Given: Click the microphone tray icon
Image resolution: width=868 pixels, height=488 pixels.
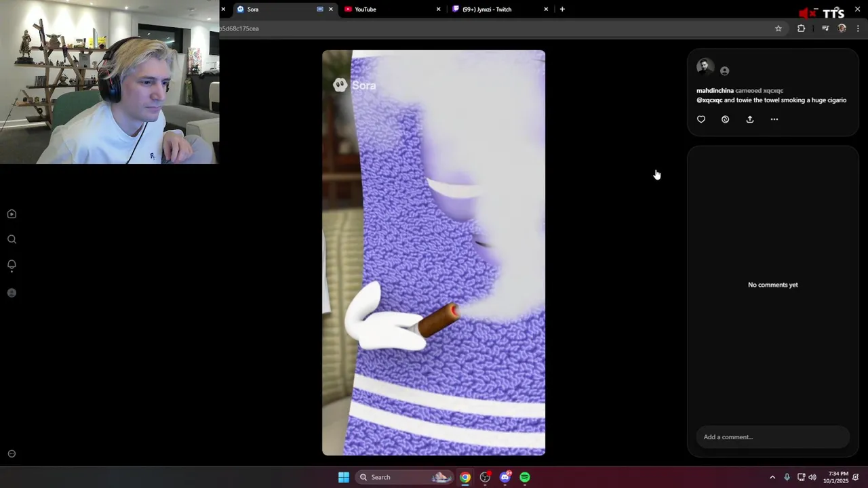Looking at the screenshot, I should tap(787, 477).
